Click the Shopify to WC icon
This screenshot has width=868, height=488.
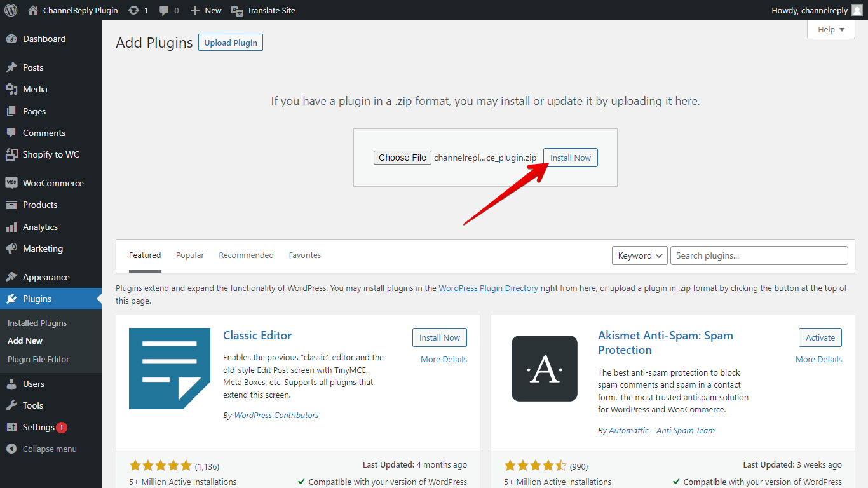pyautogui.click(x=11, y=154)
